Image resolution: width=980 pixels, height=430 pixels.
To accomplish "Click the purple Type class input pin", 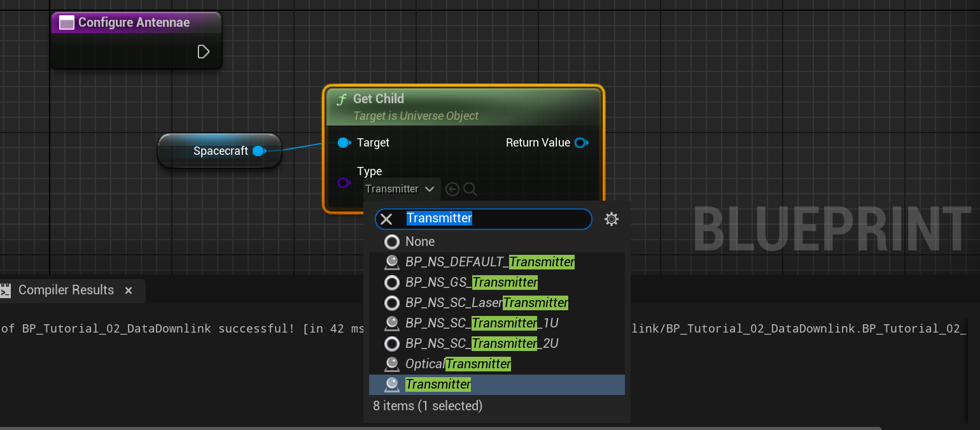I will click(x=344, y=183).
